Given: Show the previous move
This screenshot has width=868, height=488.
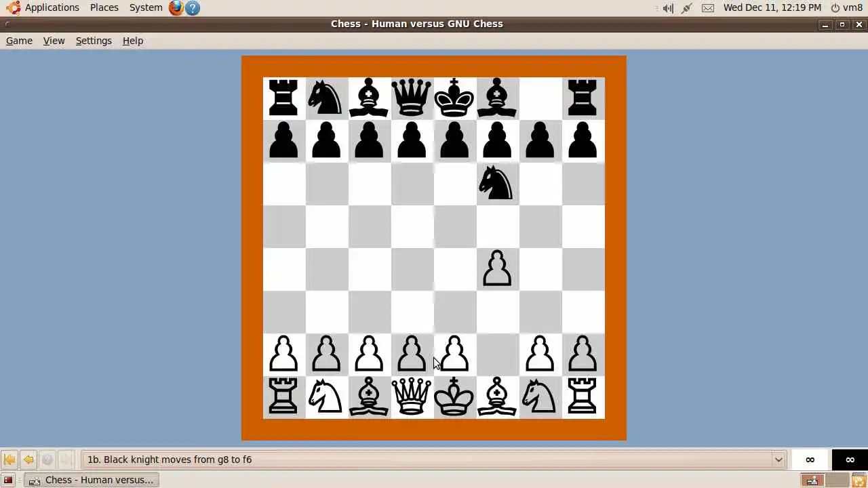Looking at the screenshot, I should [x=28, y=460].
